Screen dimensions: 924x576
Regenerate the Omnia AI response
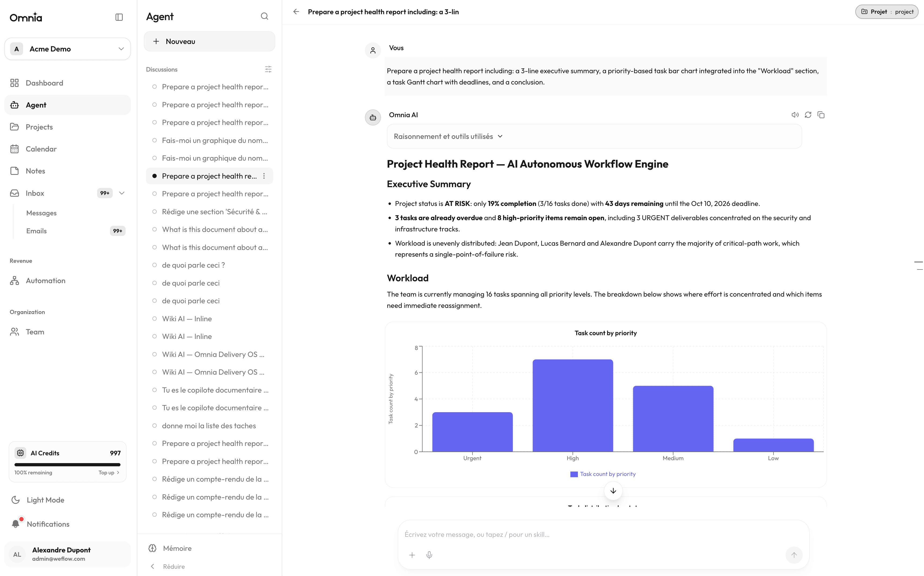808,115
